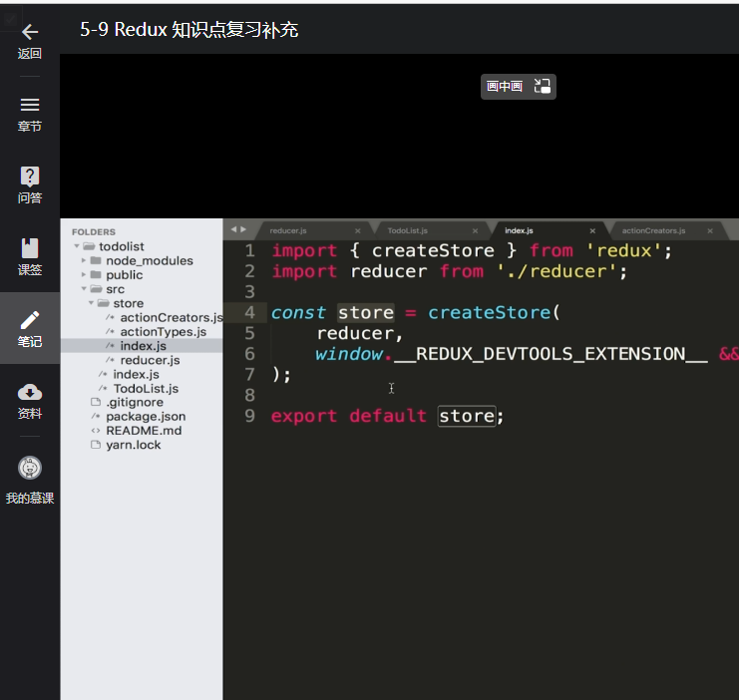
Task: Click the 'redux' string on line 1
Action: point(623,250)
